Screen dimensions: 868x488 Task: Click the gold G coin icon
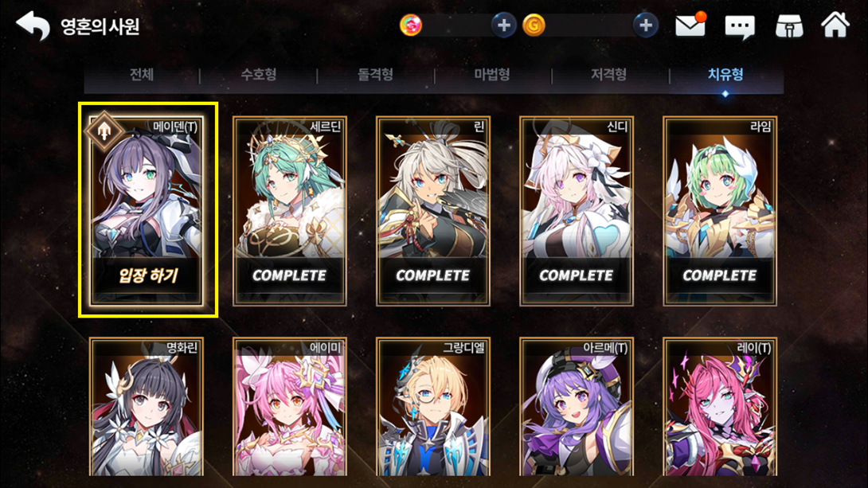tap(534, 25)
